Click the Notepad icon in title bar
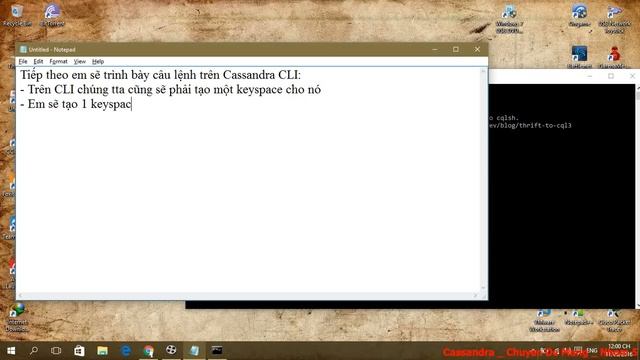The height and width of the screenshot is (360, 640). click(23, 49)
